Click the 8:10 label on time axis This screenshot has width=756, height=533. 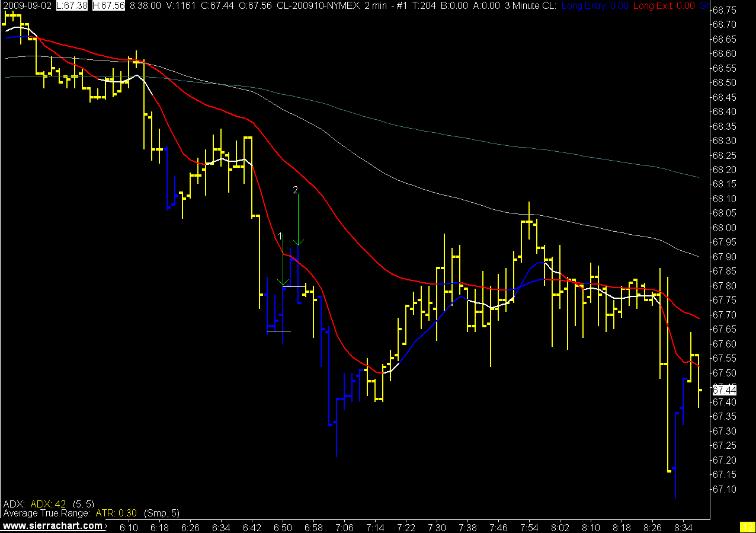tap(591, 527)
